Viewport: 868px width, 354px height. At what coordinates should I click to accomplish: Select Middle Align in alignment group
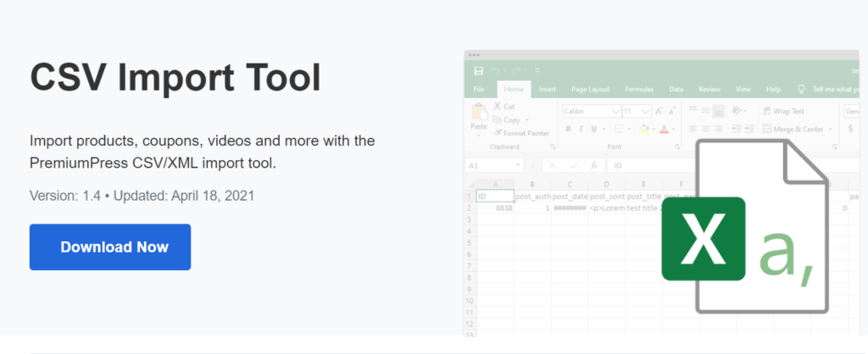point(705,111)
